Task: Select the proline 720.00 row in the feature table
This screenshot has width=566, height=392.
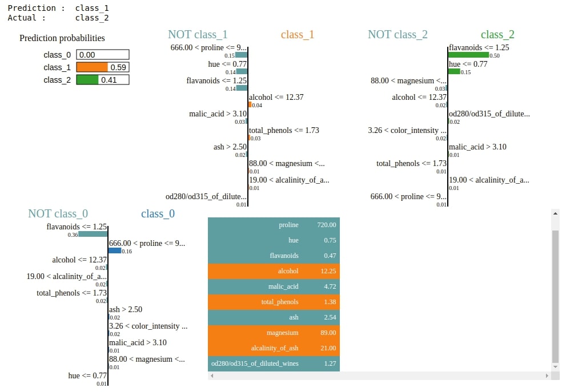Action: (x=273, y=225)
